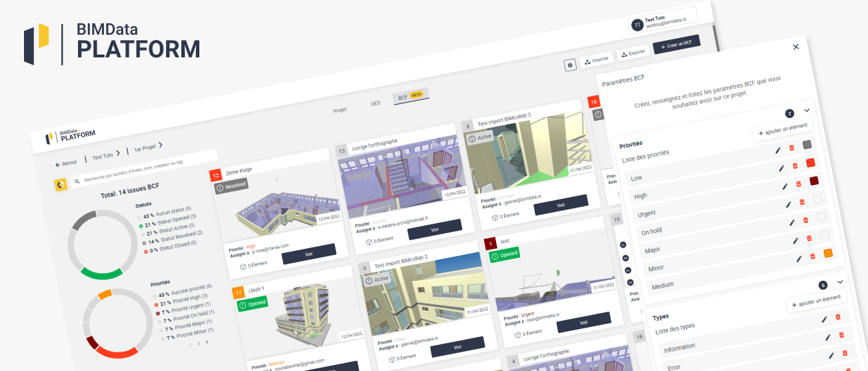Viewport: 868px width, 371px height.
Task: Open 1er Projet breadcrumb dropdown
Action: pyautogui.click(x=148, y=147)
